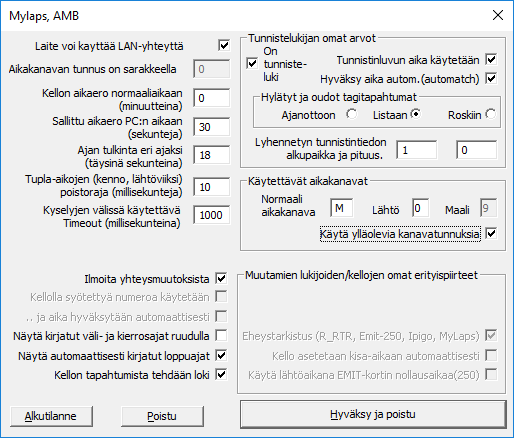514x438 pixels.
Task: Click 'Tupla-aikojen poistoraja' field with 10
Action: click(x=212, y=187)
